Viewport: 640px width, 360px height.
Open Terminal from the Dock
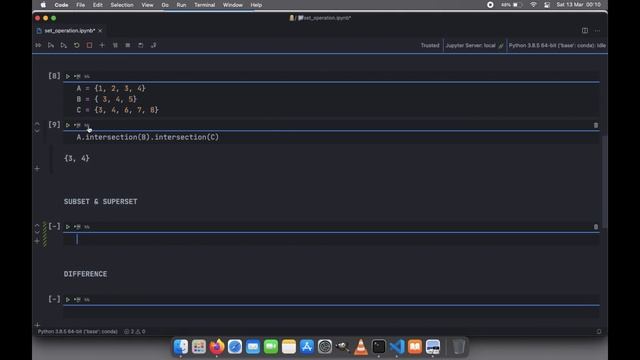379,347
